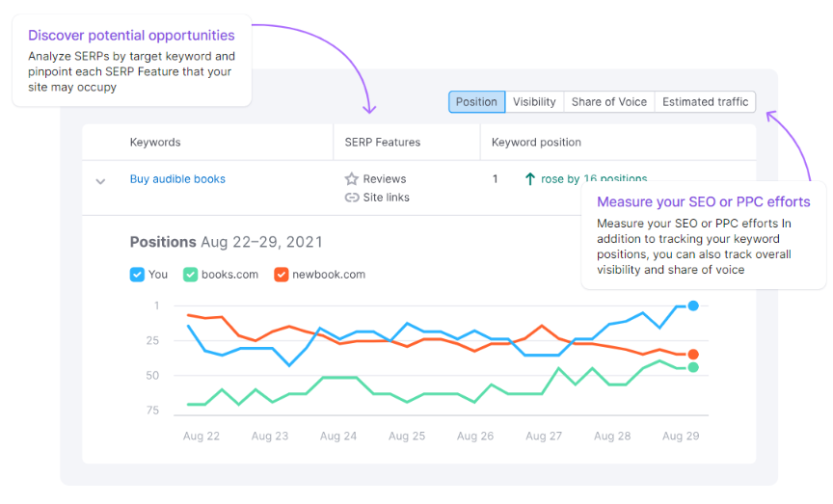Click the green books.com endpoint marker
833x504 pixels.
tap(693, 367)
